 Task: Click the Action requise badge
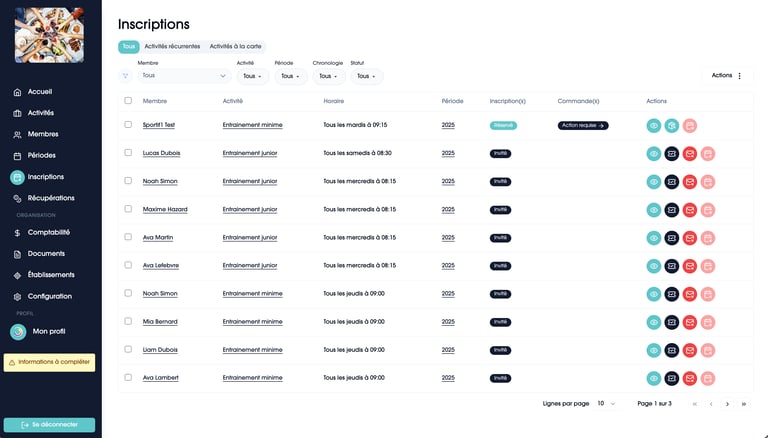click(x=583, y=126)
